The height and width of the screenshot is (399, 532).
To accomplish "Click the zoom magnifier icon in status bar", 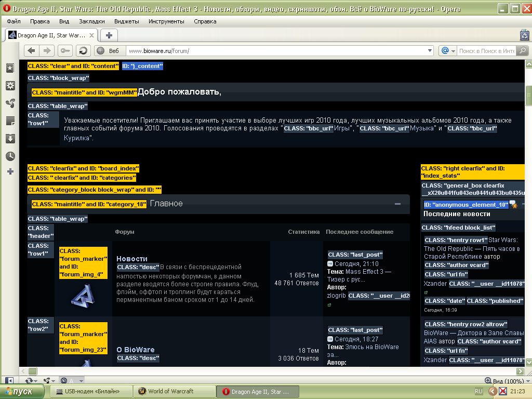I will pos(488,381).
